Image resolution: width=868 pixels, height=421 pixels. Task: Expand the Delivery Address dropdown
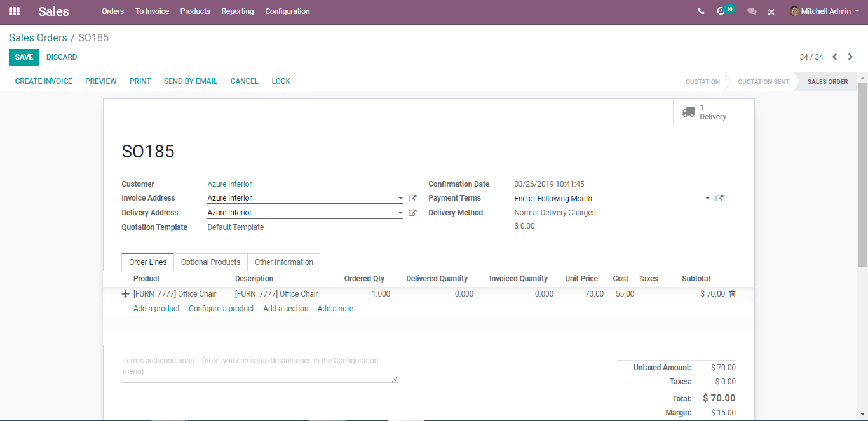400,213
